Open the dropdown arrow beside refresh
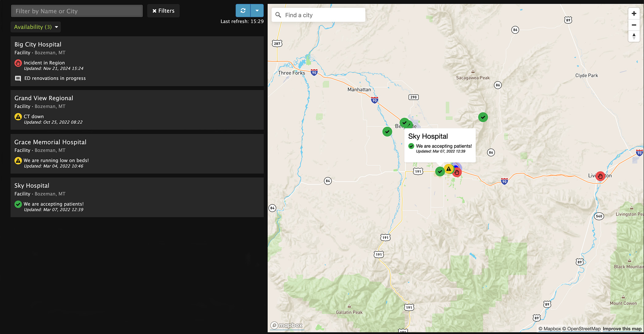The height and width of the screenshot is (334, 644). click(257, 11)
